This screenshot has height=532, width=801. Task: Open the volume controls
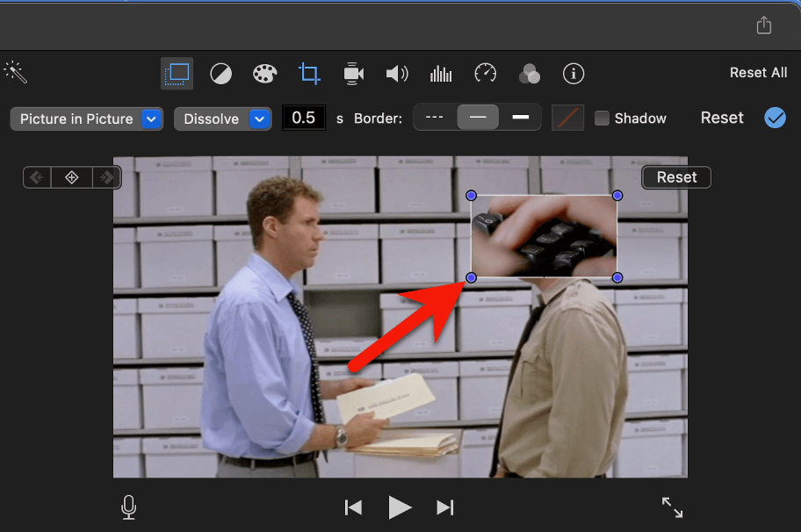click(x=397, y=74)
